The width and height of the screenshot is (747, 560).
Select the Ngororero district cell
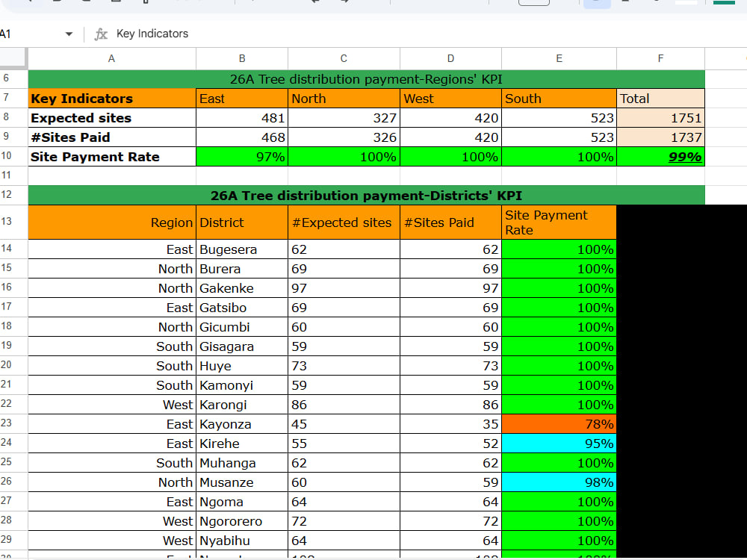pyautogui.click(x=242, y=521)
